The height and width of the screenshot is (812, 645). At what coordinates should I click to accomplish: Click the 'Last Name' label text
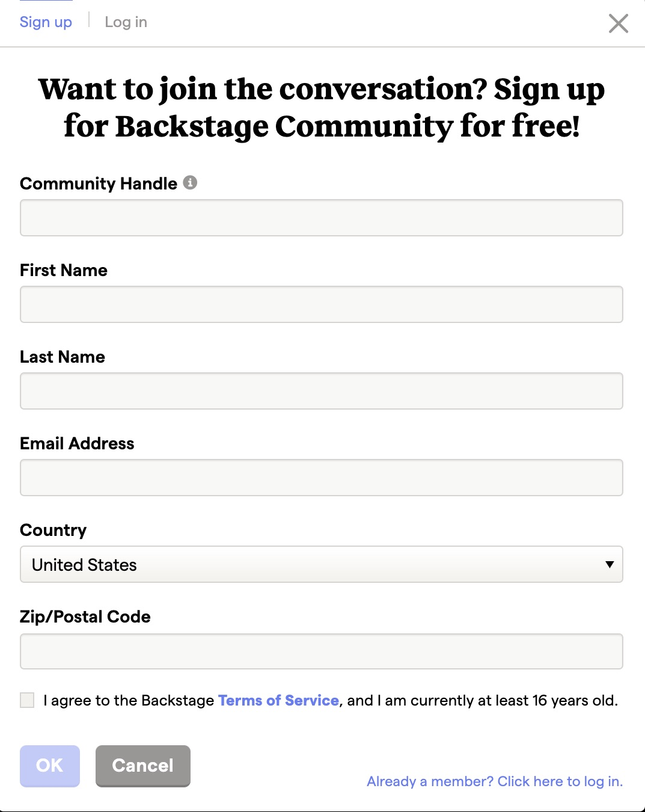(x=63, y=357)
